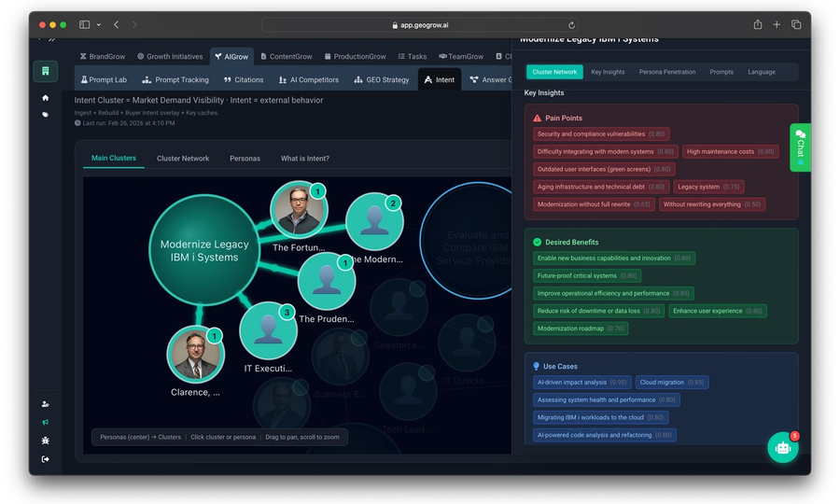840x504 pixels.
Task: Go to the Home icon in the sidebar
Action: click(x=46, y=98)
